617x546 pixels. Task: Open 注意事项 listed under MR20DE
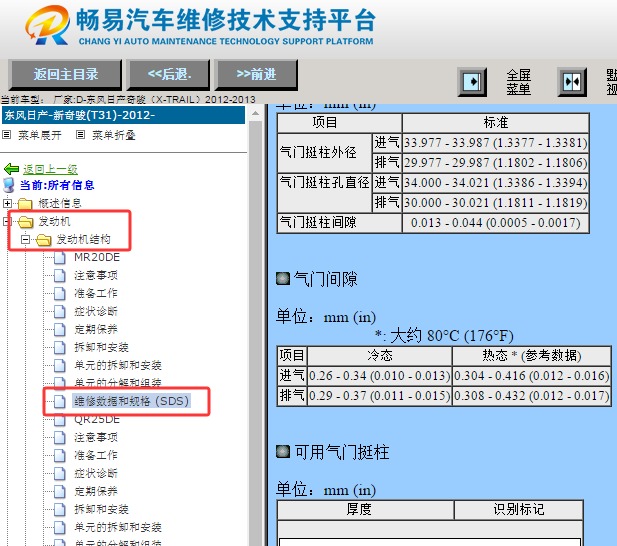click(x=96, y=275)
